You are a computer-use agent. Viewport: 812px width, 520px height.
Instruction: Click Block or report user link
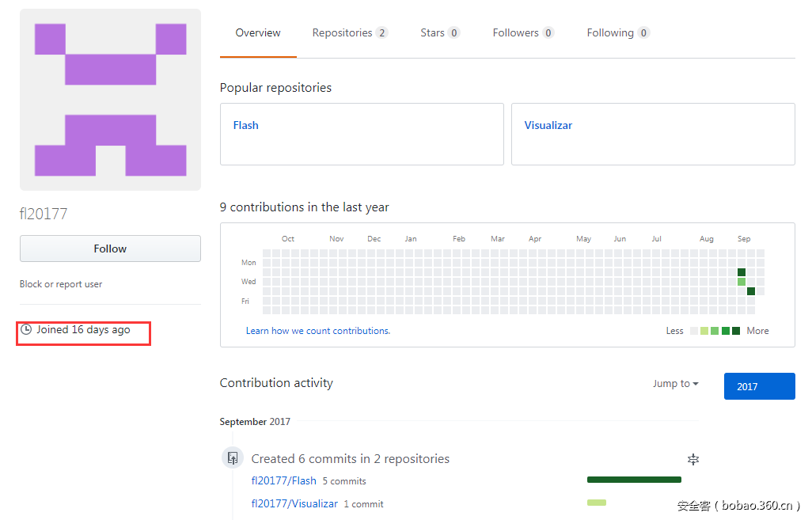[61, 284]
